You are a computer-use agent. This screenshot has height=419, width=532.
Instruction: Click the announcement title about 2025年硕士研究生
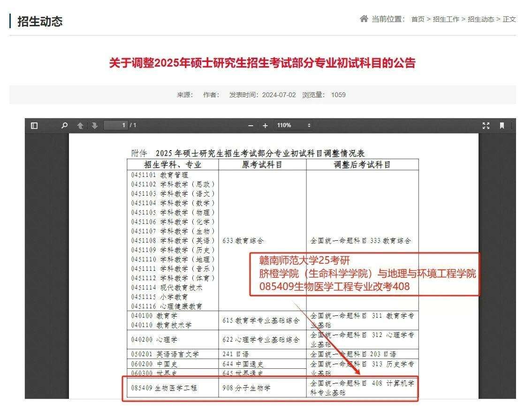coord(262,63)
